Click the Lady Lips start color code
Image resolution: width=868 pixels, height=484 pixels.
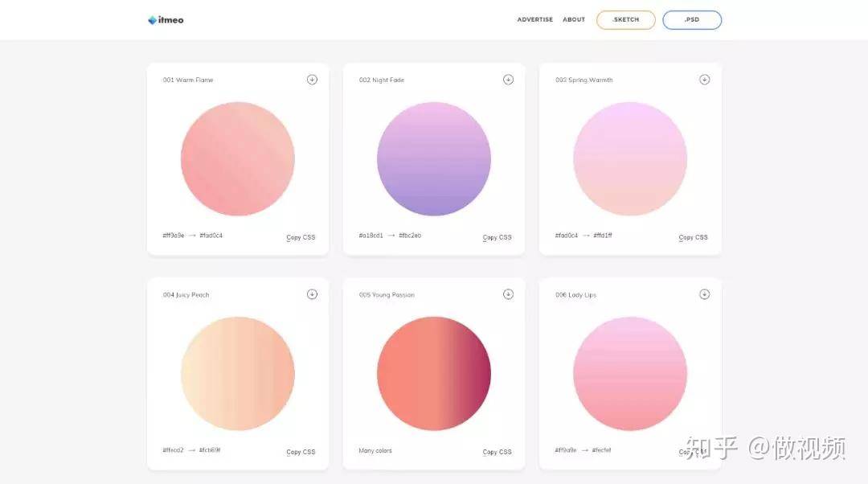tap(566, 450)
